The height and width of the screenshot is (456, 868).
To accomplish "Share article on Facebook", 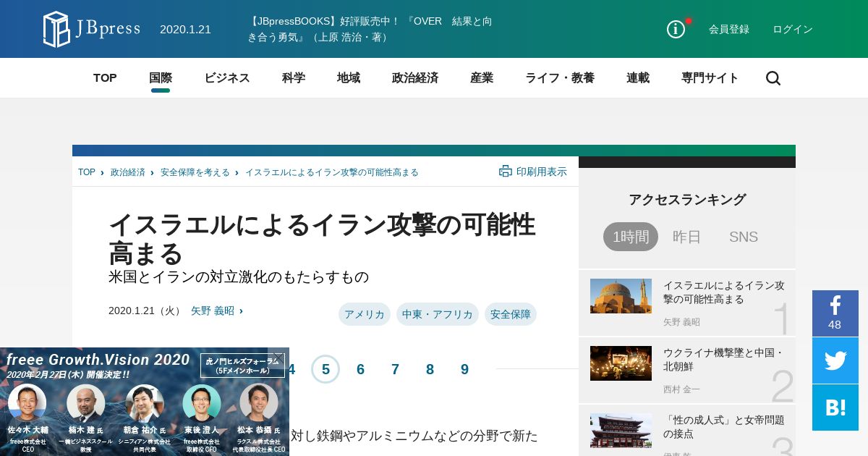I will [x=835, y=313].
